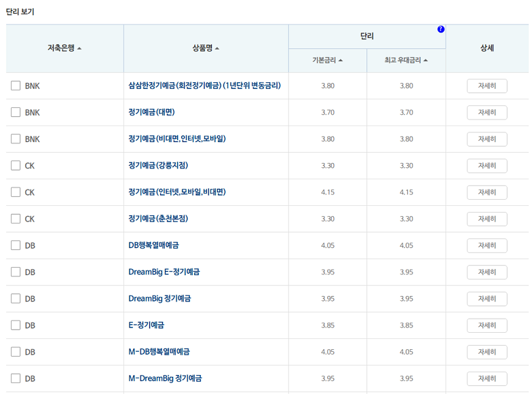Click 자세히 button for 정기예금(대면)
The image size is (532, 394).
487,113
